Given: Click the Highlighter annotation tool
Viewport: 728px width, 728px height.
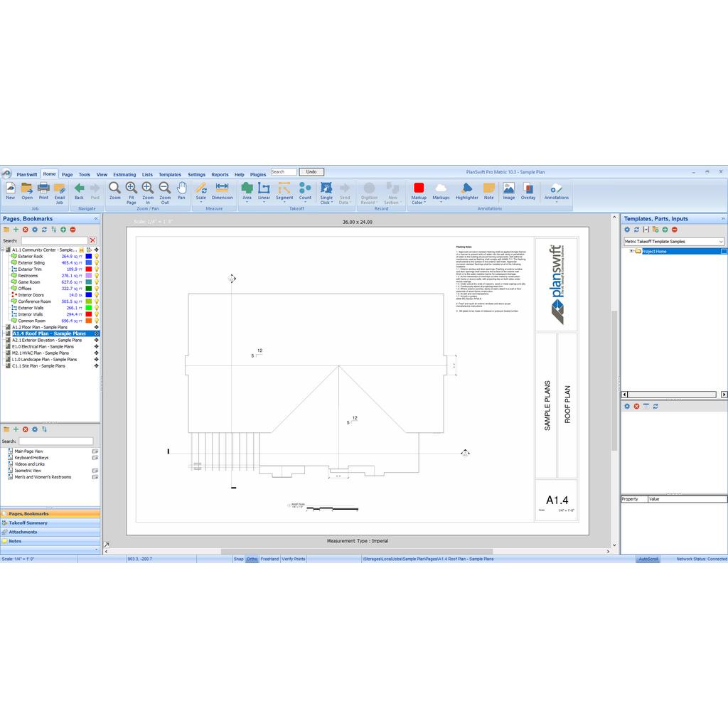Looking at the screenshot, I should click(x=466, y=191).
